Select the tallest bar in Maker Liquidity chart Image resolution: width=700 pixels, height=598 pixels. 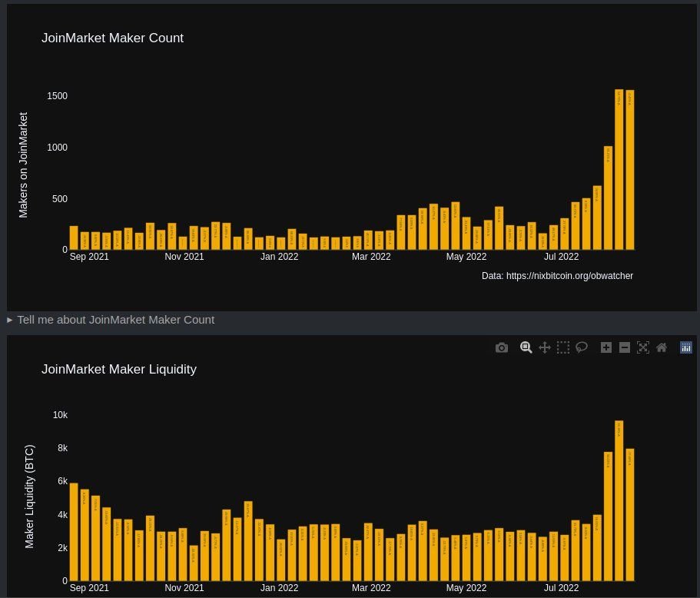coord(619,500)
